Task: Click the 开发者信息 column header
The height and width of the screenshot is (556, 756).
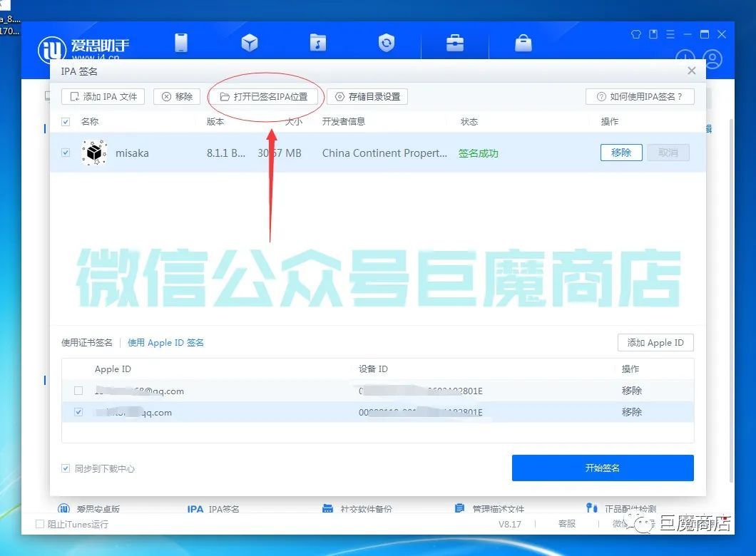Action: point(344,121)
